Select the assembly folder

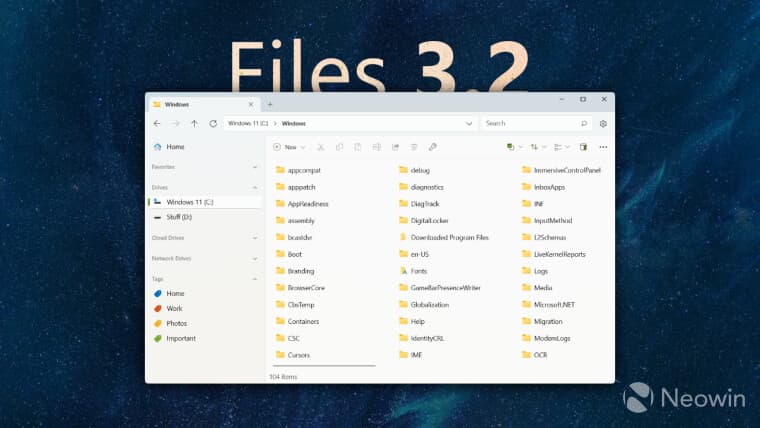[x=295, y=221]
